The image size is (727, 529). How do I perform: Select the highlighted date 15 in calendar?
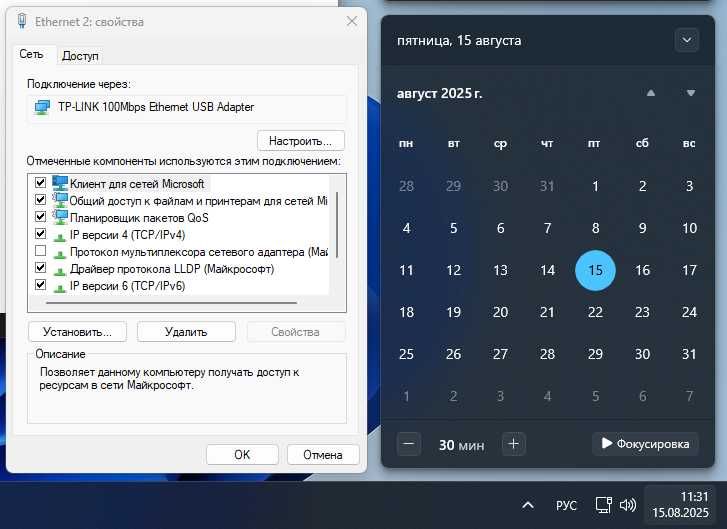coord(595,270)
